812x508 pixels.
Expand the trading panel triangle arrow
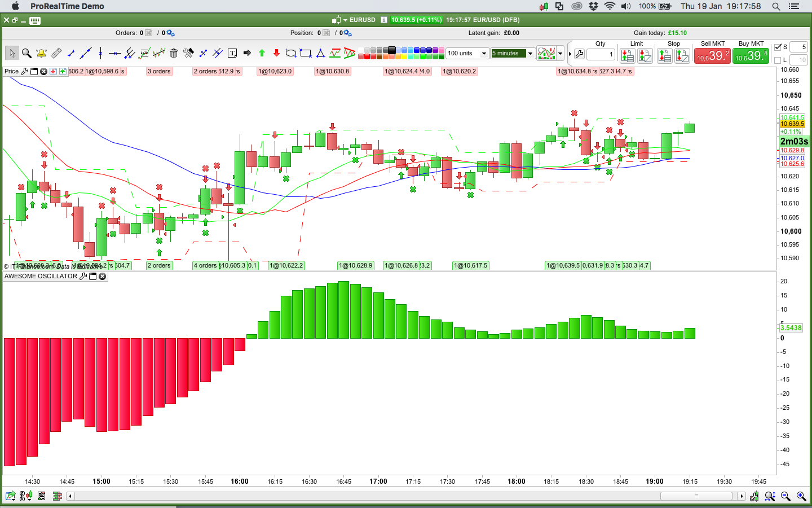coord(570,54)
